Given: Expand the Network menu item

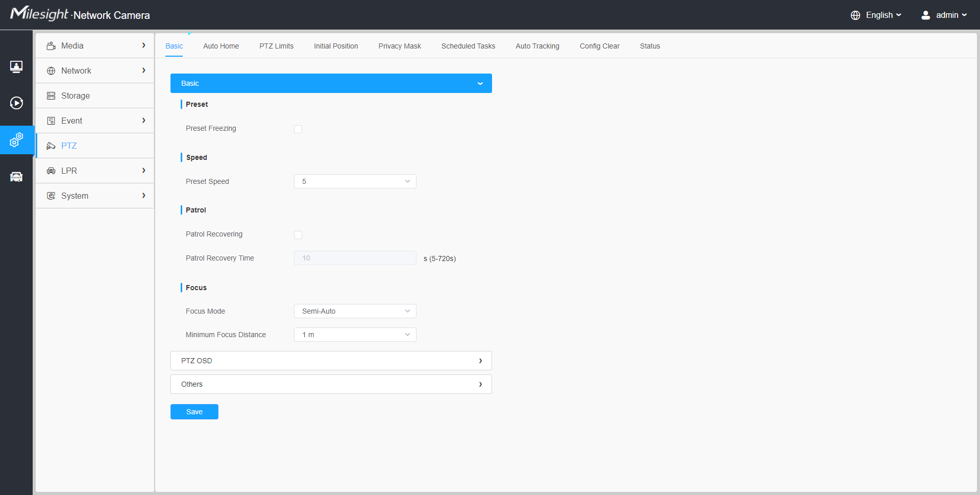Looking at the screenshot, I should (x=95, y=71).
